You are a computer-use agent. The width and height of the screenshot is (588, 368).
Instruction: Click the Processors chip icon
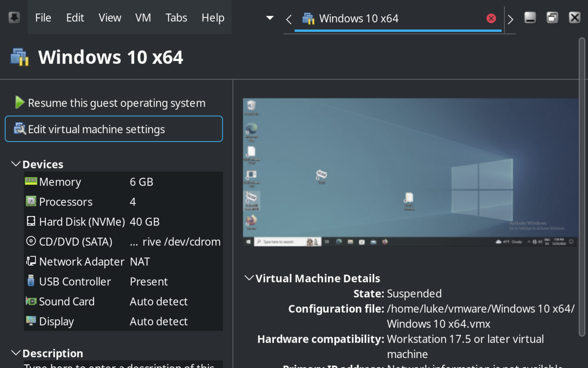click(31, 201)
